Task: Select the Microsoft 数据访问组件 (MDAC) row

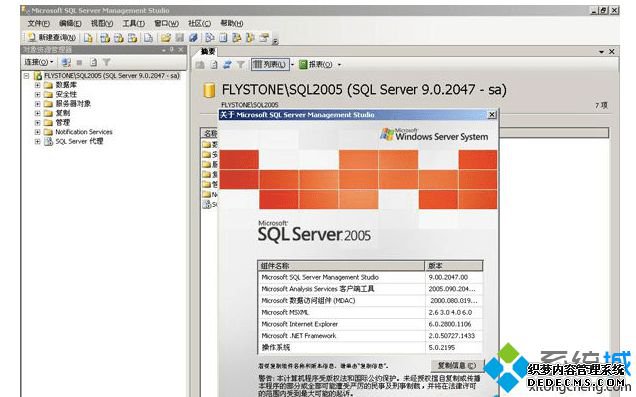Action: [370, 301]
